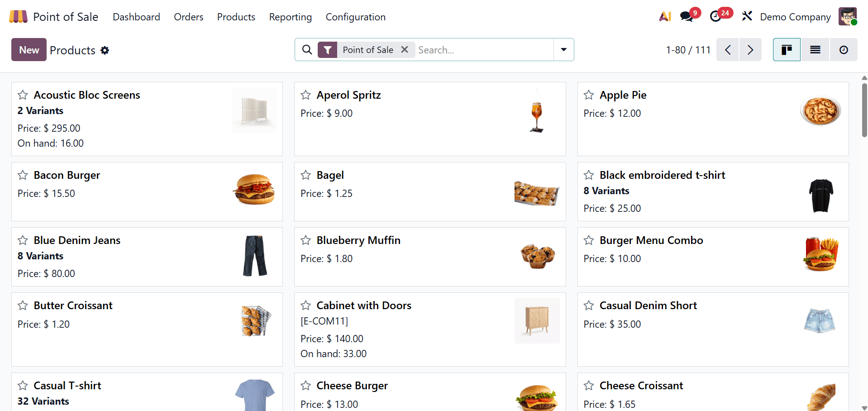The image size is (868, 411).
Task: Open the Products gear settings icon
Action: [x=105, y=50]
